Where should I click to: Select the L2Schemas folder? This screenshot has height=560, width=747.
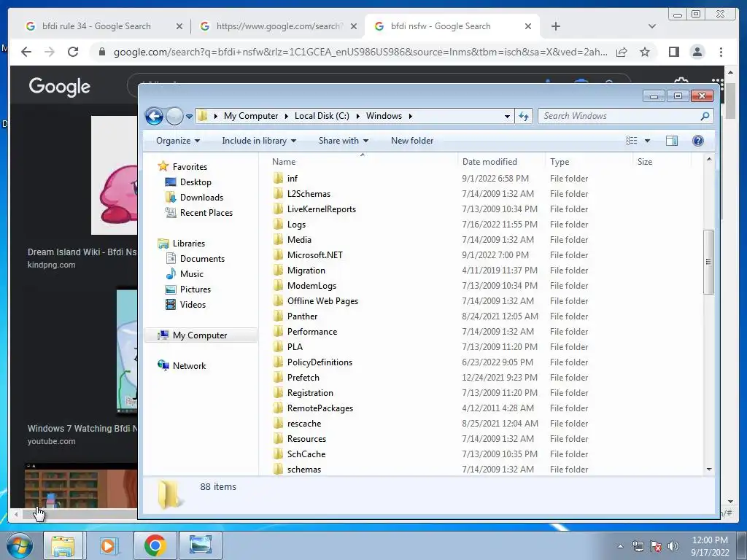(309, 194)
